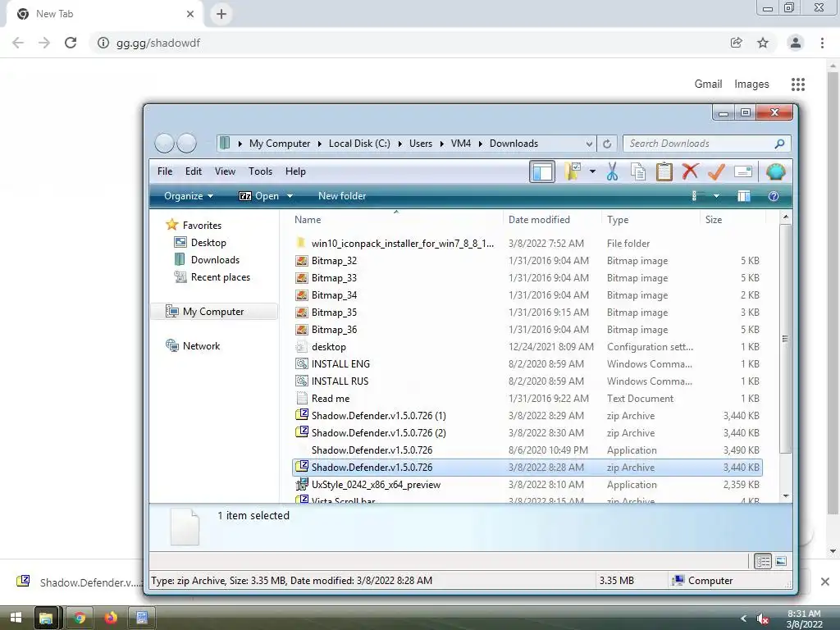Click the orange checkmark Rename icon
840x630 pixels.
tap(716, 171)
